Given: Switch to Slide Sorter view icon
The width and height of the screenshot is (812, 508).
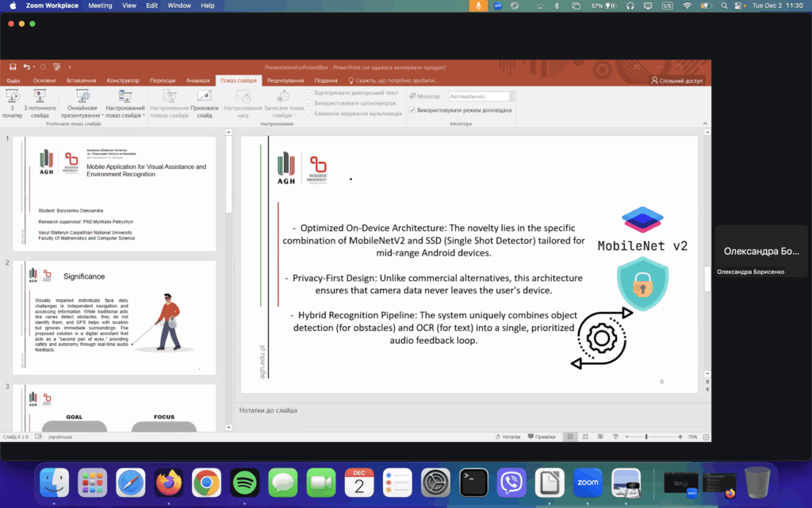Looking at the screenshot, I should [585, 437].
